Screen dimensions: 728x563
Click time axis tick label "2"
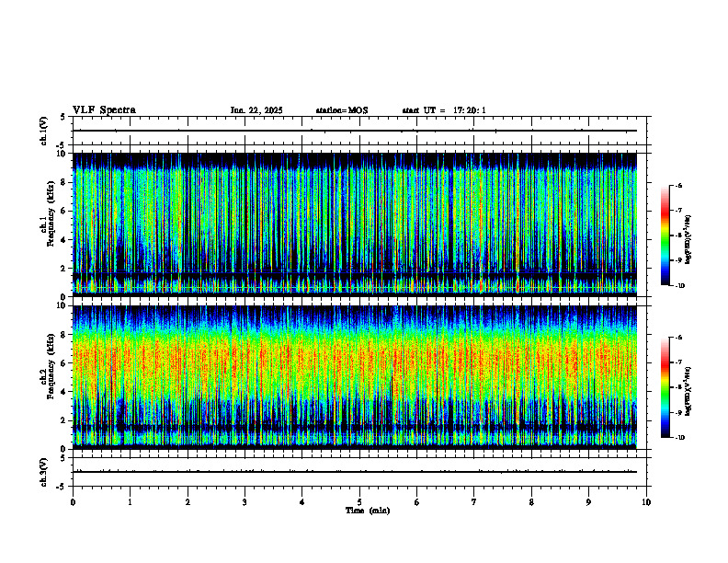[188, 502]
